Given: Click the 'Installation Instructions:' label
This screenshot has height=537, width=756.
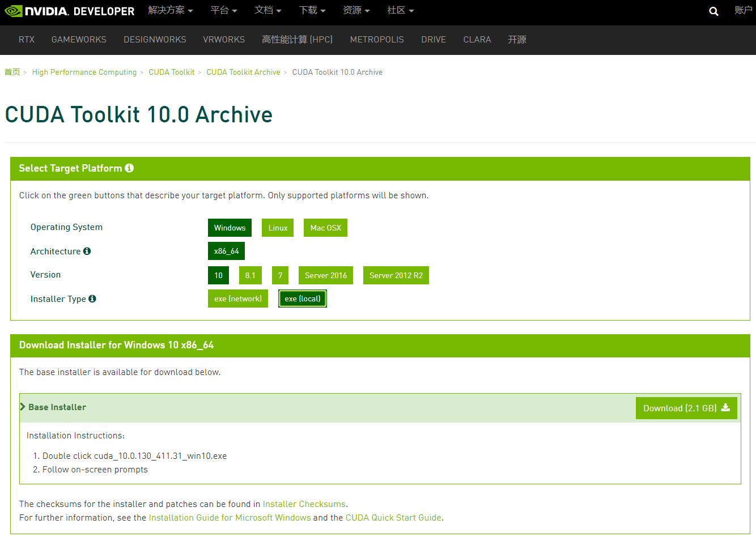Looking at the screenshot, I should (75, 436).
